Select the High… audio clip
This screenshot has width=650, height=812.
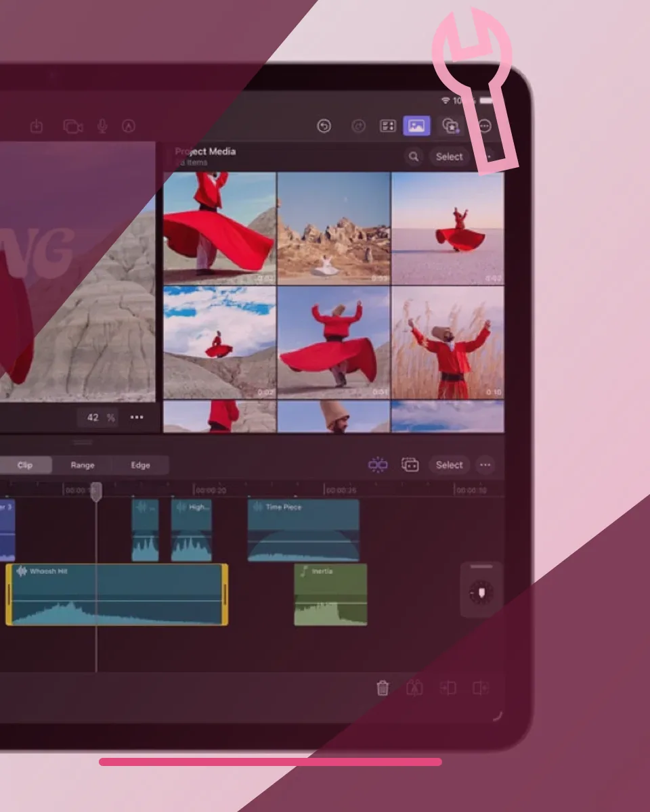[192, 531]
